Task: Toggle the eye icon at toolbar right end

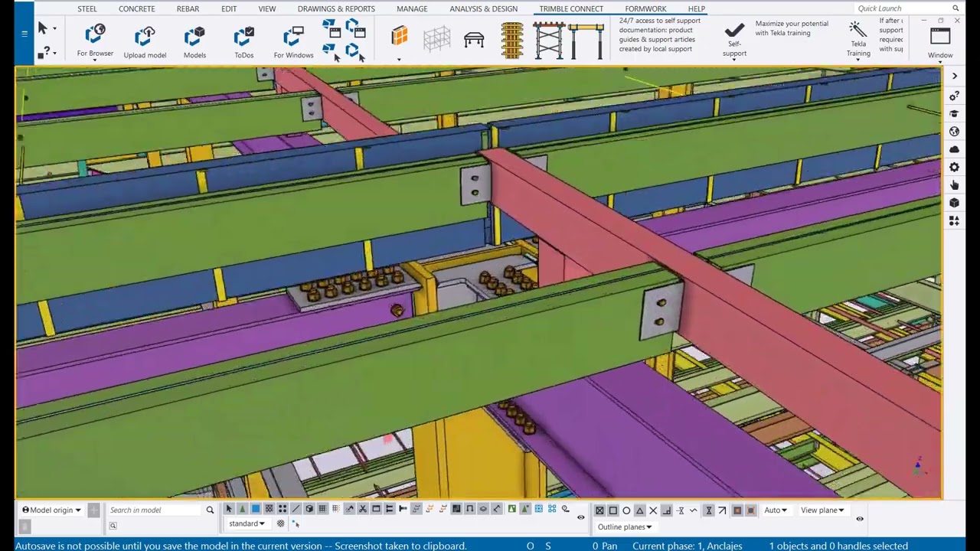Action: click(860, 519)
